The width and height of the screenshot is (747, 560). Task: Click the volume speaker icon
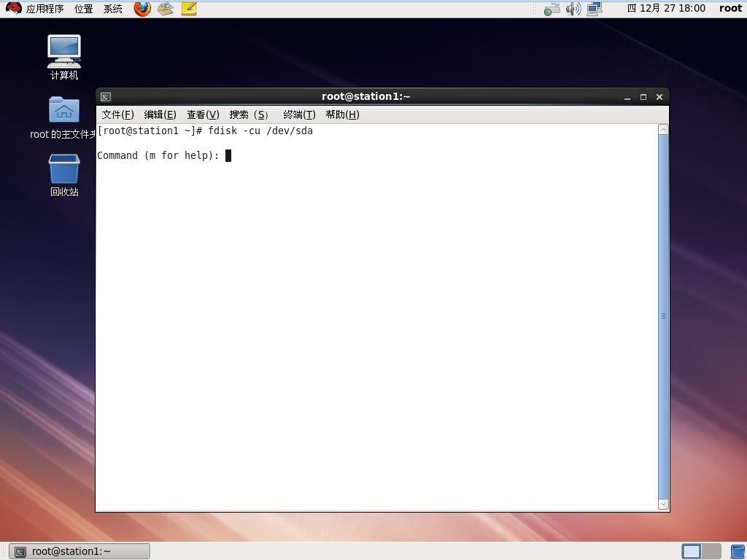573,9
